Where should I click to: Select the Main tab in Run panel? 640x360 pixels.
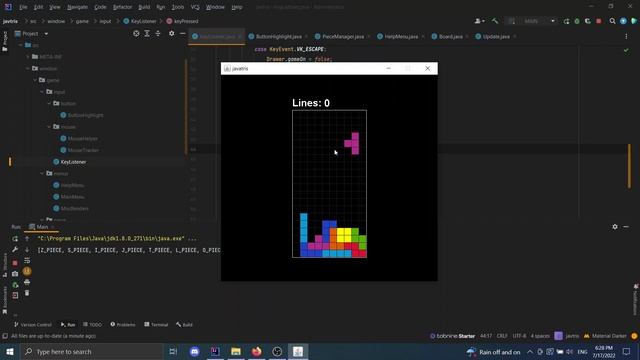[42, 227]
